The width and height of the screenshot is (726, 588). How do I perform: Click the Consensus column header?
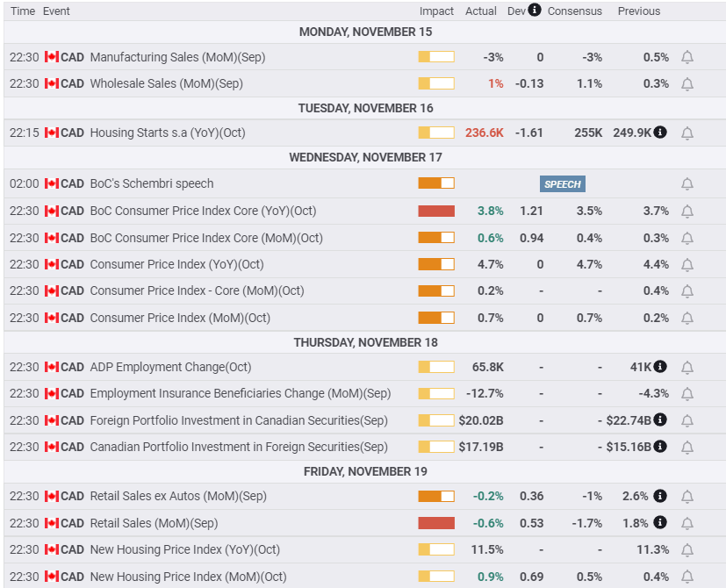pos(575,11)
